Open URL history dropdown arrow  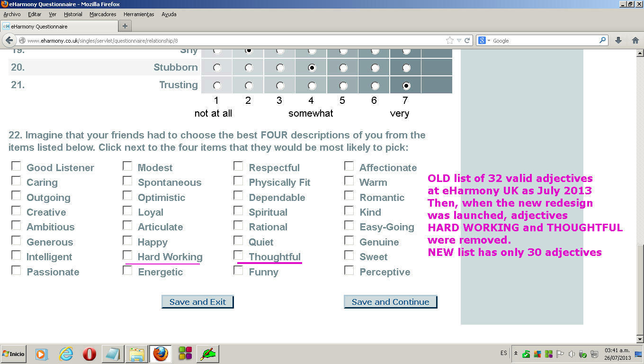(x=459, y=41)
